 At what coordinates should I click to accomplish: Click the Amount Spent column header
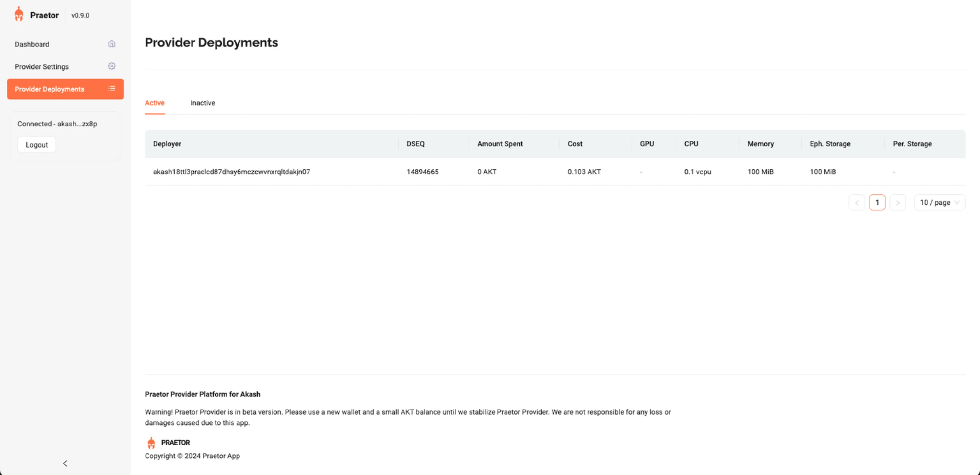tap(499, 144)
